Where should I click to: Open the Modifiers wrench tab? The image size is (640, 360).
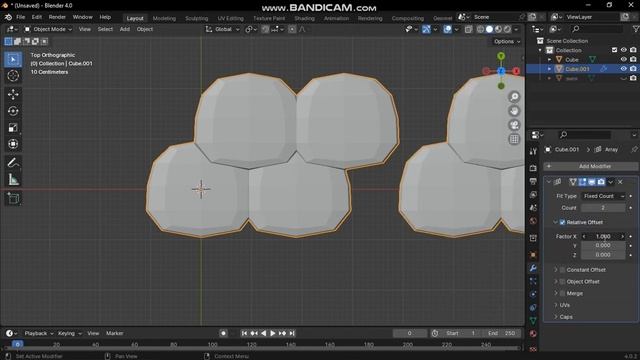[533, 268]
